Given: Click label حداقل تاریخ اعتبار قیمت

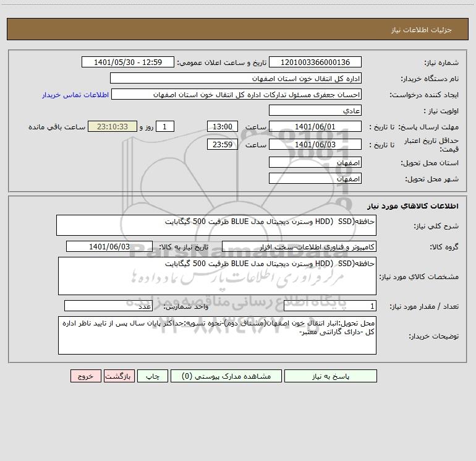Looking at the screenshot, I should (431, 145).
